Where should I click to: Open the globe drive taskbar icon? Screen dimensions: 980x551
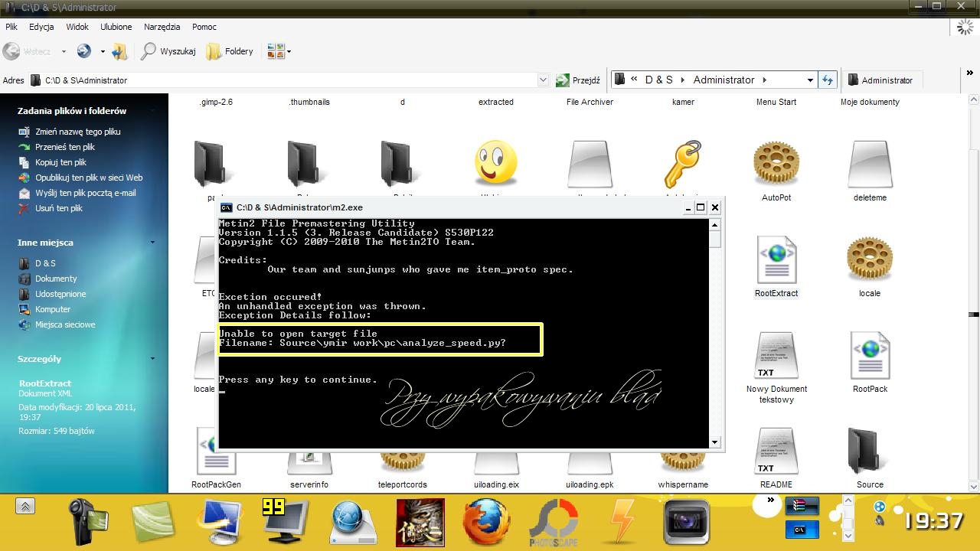[354, 522]
